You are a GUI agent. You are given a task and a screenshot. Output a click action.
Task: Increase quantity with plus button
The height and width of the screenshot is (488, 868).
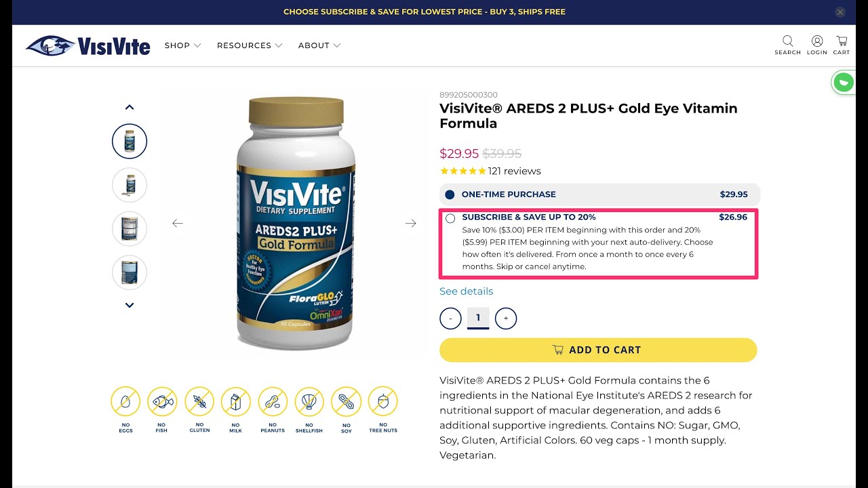click(x=506, y=318)
